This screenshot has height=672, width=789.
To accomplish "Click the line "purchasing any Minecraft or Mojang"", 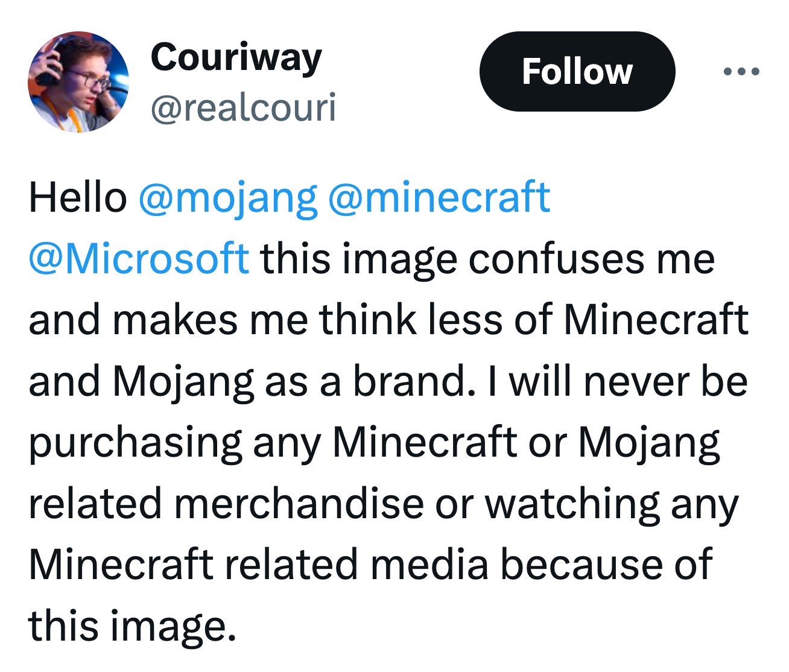I will 374,442.
